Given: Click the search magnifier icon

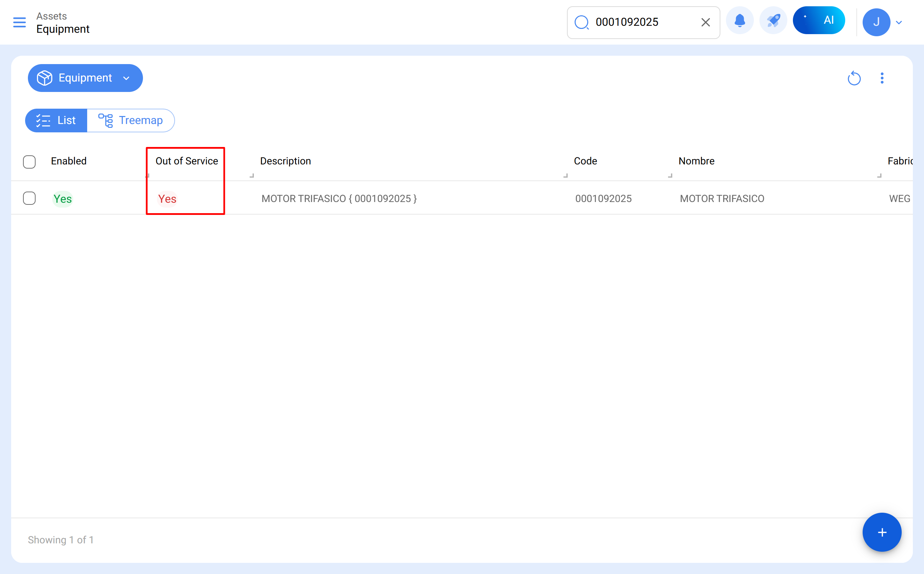Looking at the screenshot, I should [581, 22].
